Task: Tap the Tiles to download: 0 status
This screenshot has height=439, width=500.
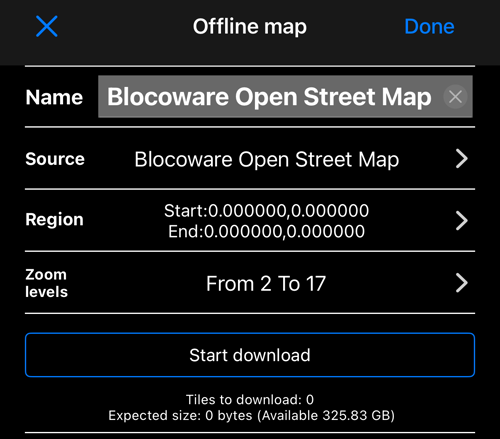Action: [250, 399]
